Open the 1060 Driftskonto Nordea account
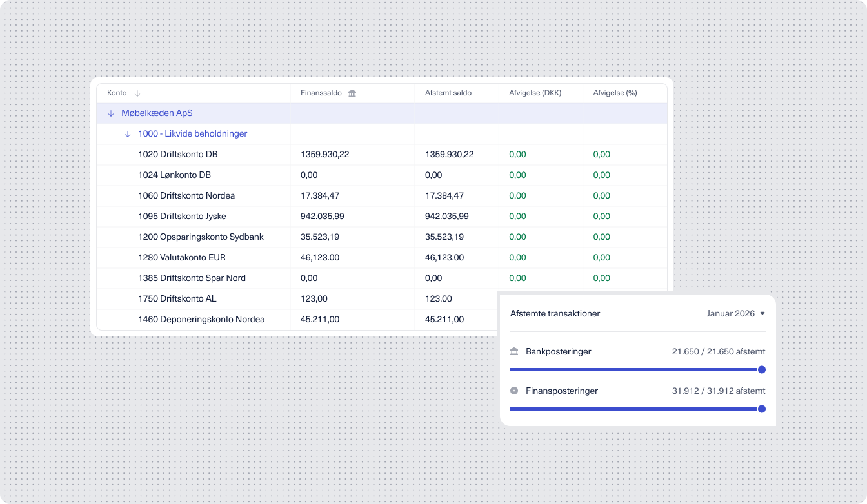Screen dimensions: 867x504 click(x=186, y=196)
